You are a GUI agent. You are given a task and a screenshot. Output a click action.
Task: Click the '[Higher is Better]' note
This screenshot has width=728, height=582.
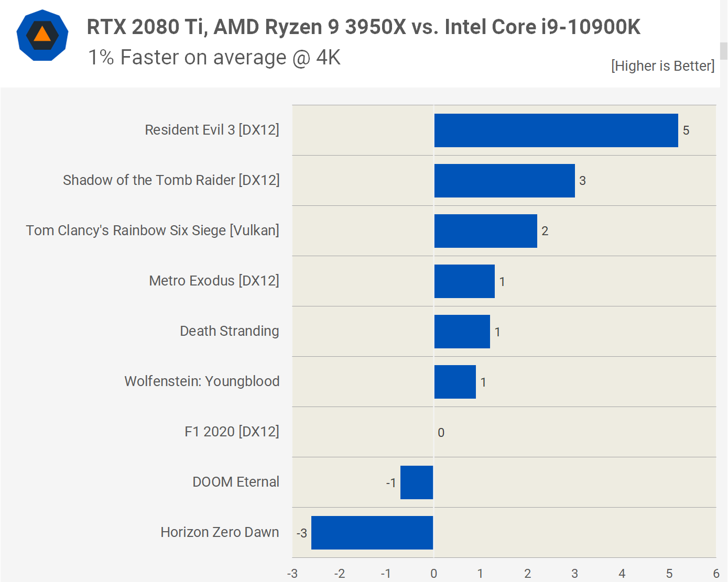(x=662, y=66)
